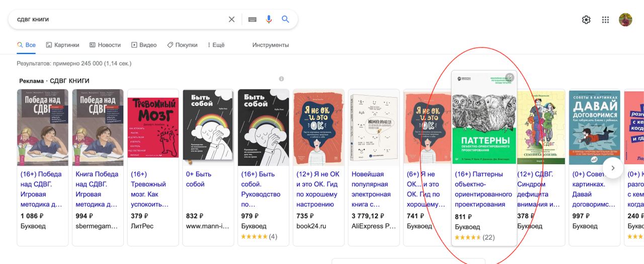Viewport: 644px width, 264px height.
Task: Click the 3 779,12 ₽ price
Action: (x=369, y=216)
